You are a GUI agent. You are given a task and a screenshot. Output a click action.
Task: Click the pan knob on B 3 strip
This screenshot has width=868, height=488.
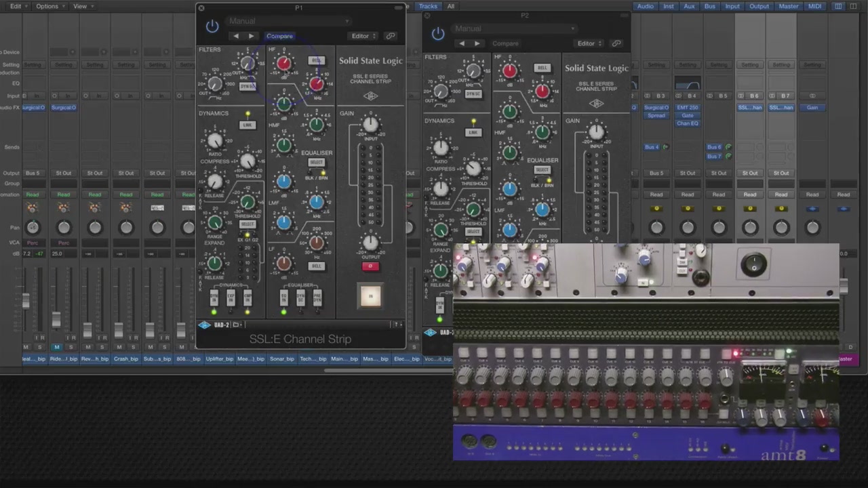656,228
